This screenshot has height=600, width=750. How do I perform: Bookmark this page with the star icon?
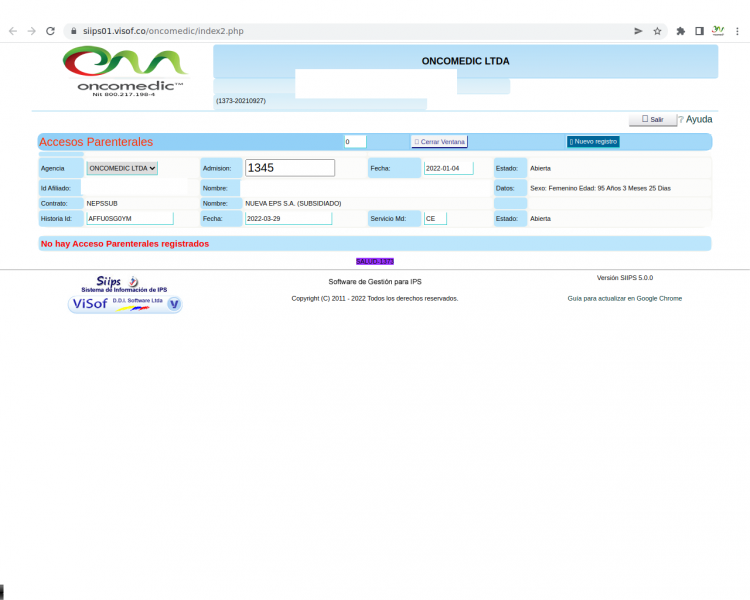click(x=657, y=31)
